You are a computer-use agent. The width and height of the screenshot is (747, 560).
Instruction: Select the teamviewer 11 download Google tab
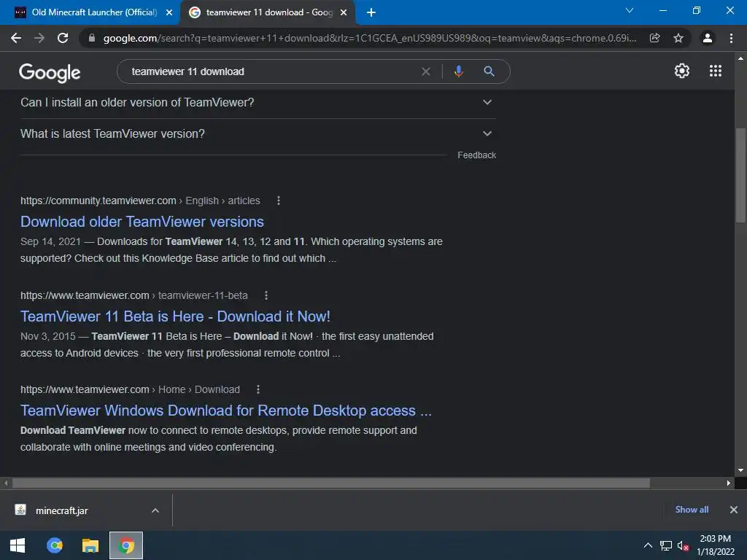coord(267,12)
